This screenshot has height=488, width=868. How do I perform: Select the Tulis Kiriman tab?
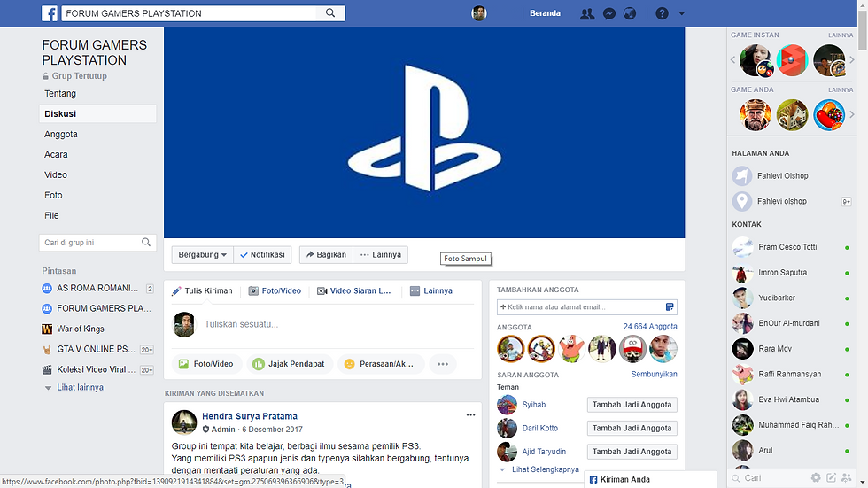pyautogui.click(x=202, y=291)
